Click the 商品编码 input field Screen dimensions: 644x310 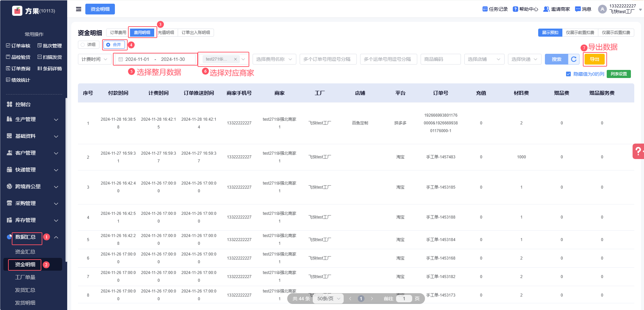[x=440, y=59]
